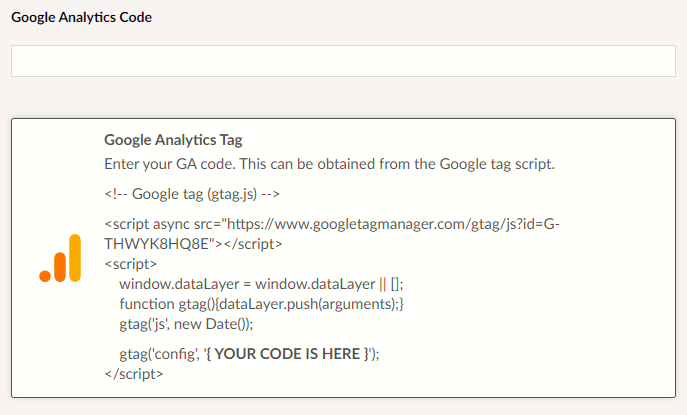Click the 'function gtag(){dataLayer.push(arguments);}' line
The width and height of the screenshot is (687, 415).
coord(261,304)
